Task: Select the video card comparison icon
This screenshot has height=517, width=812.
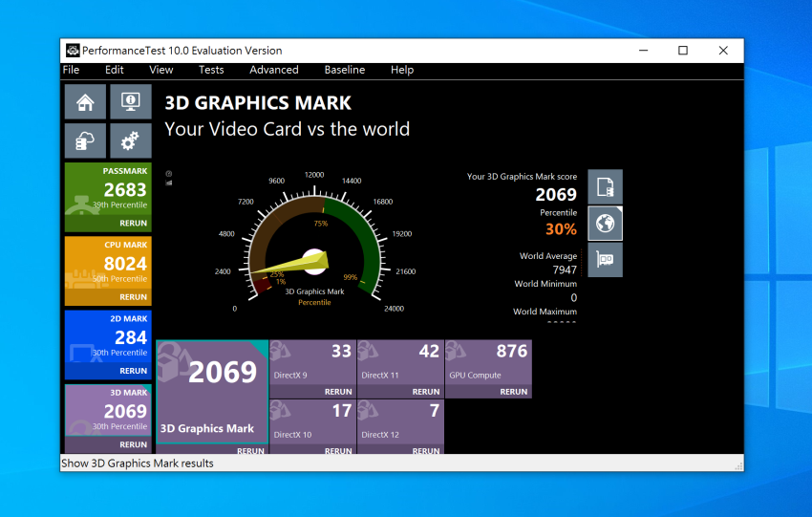Action: click(605, 260)
